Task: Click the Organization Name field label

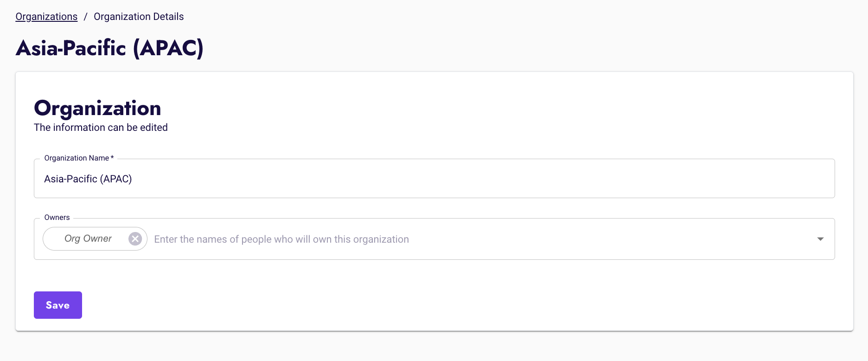Action: pyautogui.click(x=77, y=158)
